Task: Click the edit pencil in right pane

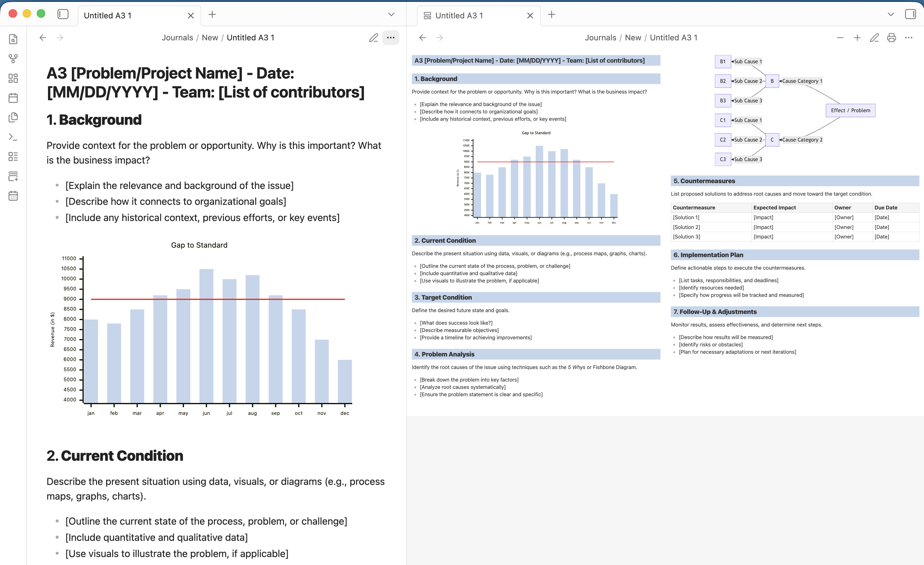Action: [x=874, y=38]
